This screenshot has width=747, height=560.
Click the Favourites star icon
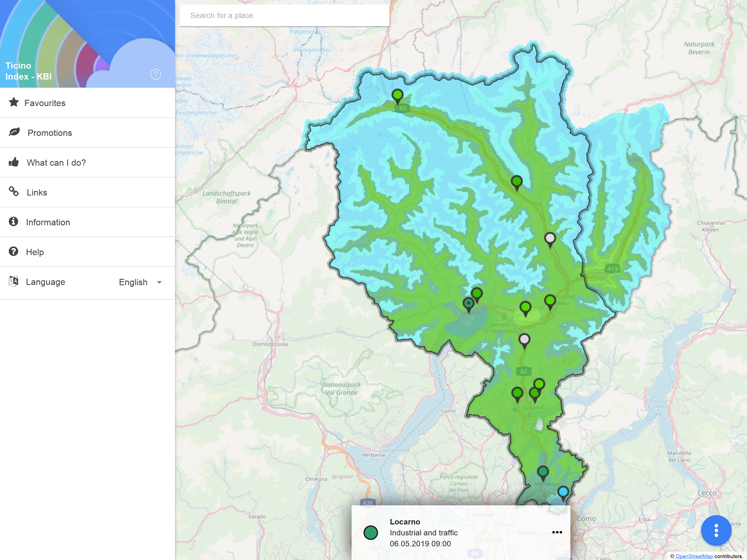(14, 102)
